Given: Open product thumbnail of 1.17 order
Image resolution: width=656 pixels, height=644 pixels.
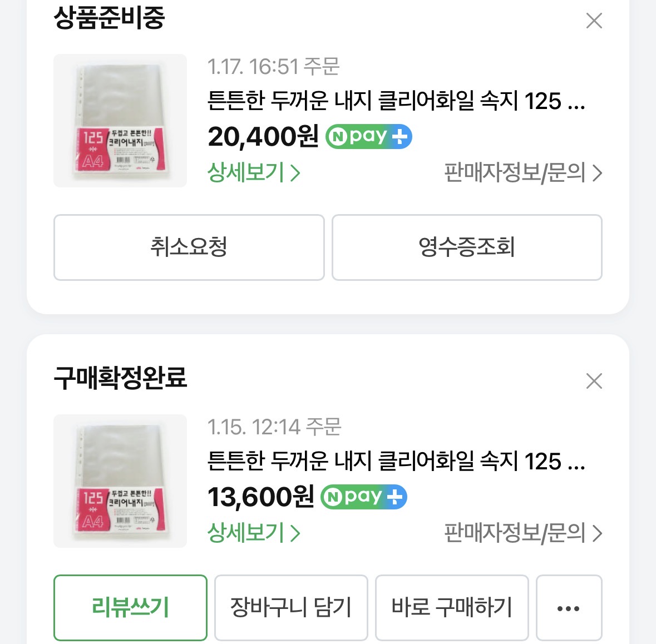Looking at the screenshot, I should tap(120, 121).
